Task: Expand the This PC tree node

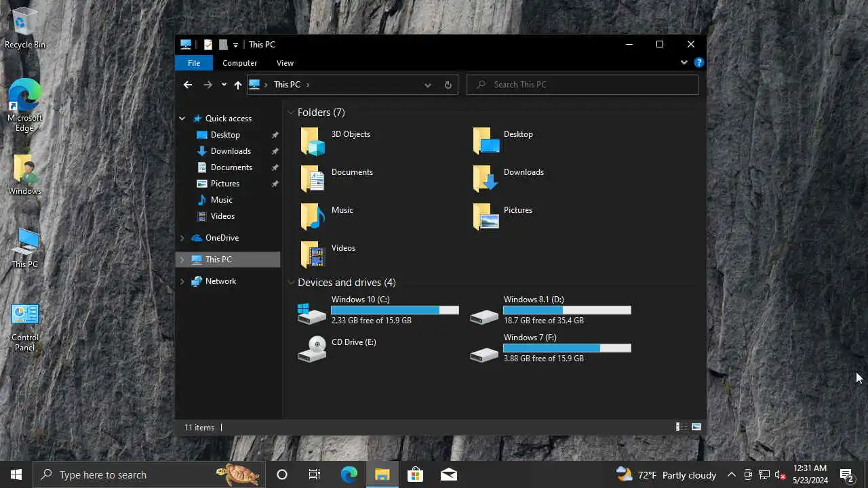Action: [x=182, y=260]
